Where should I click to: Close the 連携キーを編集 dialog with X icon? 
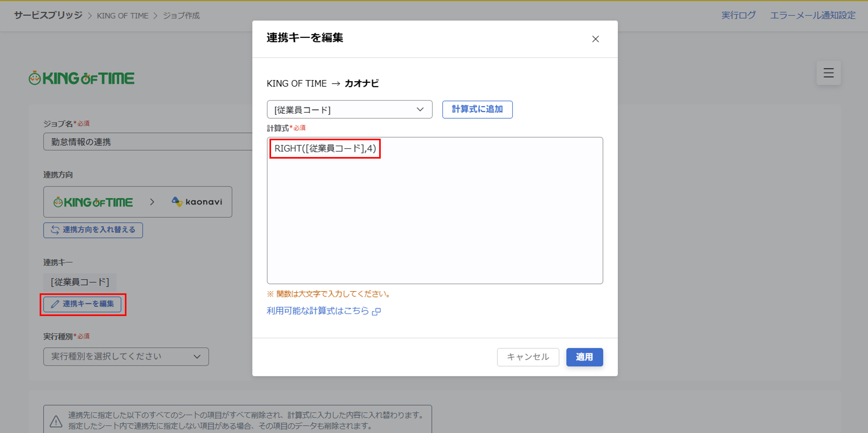(595, 39)
